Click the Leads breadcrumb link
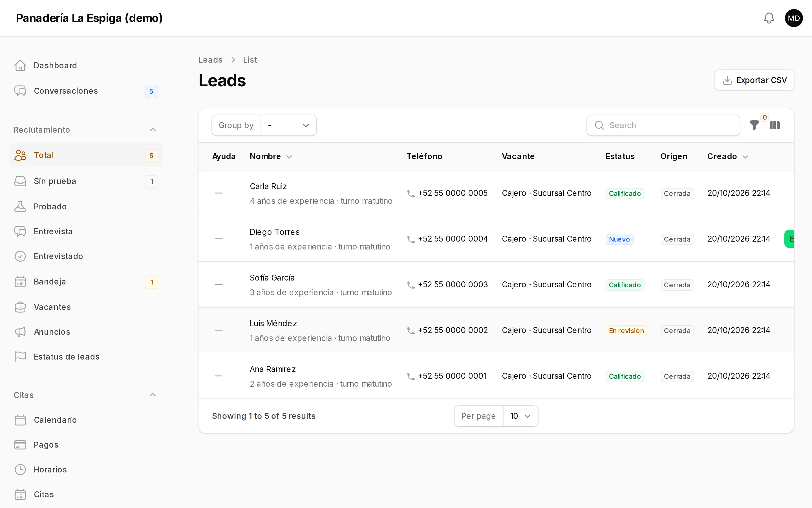The image size is (812, 508). [210, 60]
